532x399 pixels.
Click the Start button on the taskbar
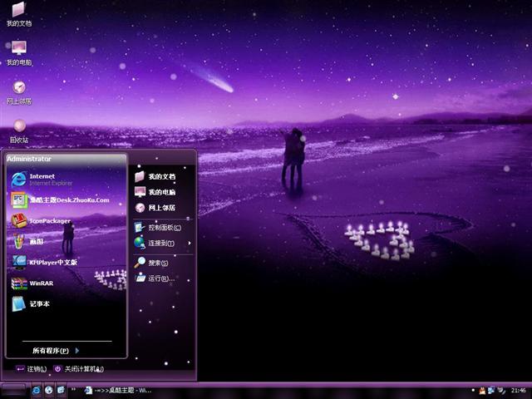pyautogui.click(x=13, y=390)
